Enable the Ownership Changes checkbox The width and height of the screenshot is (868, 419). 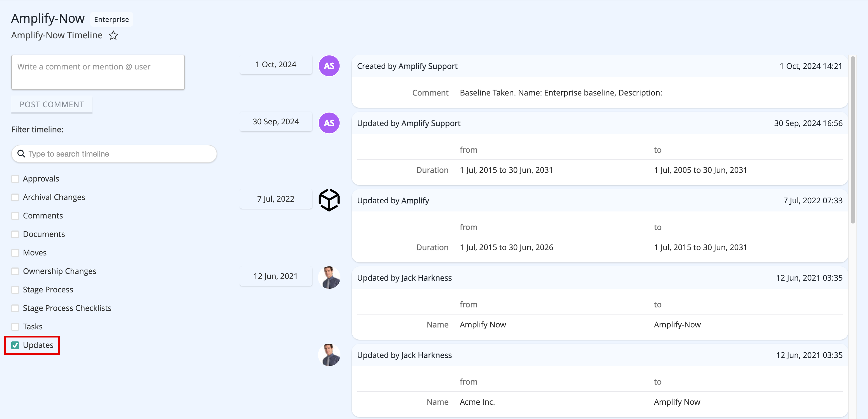[15, 271]
